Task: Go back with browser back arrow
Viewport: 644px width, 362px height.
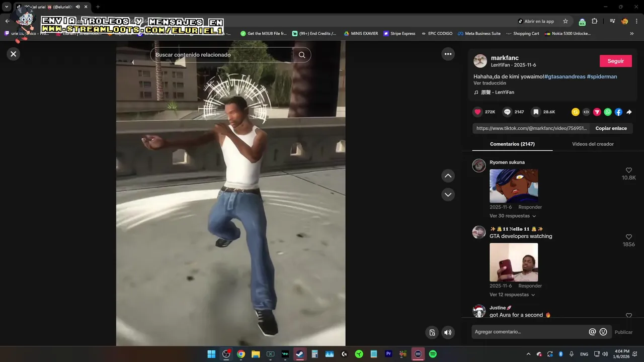Action: pos(7,21)
